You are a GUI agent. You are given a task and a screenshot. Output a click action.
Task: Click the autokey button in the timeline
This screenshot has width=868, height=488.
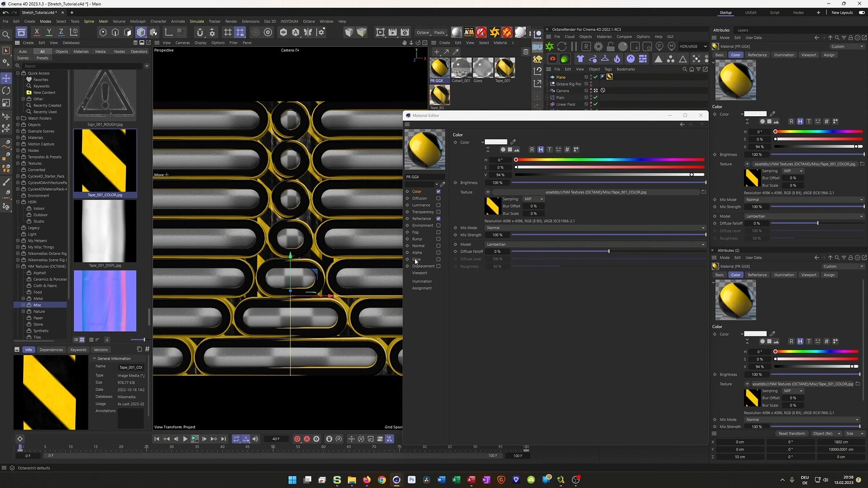coord(307,439)
